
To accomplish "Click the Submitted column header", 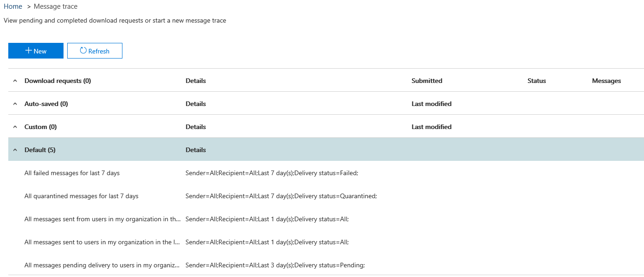I will [x=427, y=81].
